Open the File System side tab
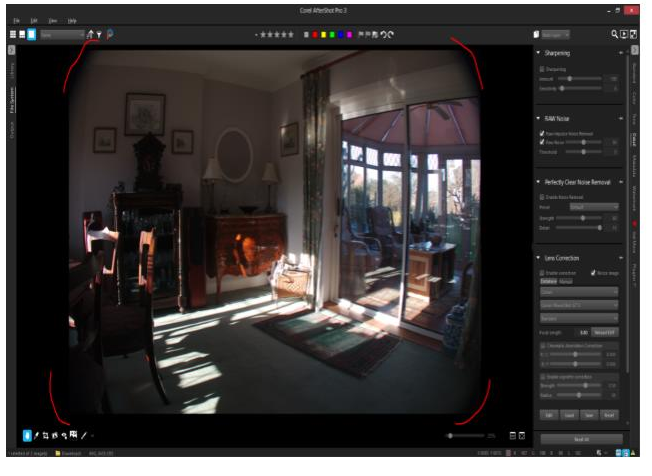The height and width of the screenshot is (476, 652). point(12,100)
